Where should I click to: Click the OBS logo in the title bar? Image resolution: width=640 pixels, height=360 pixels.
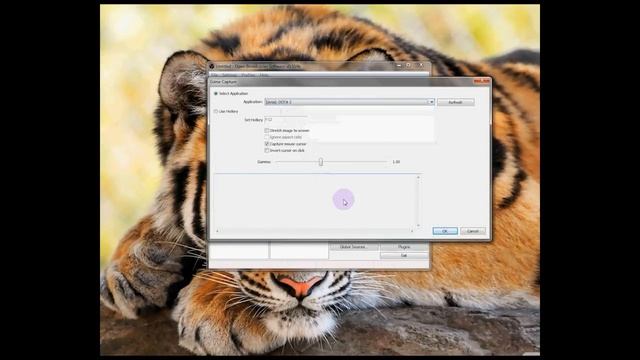pos(212,66)
